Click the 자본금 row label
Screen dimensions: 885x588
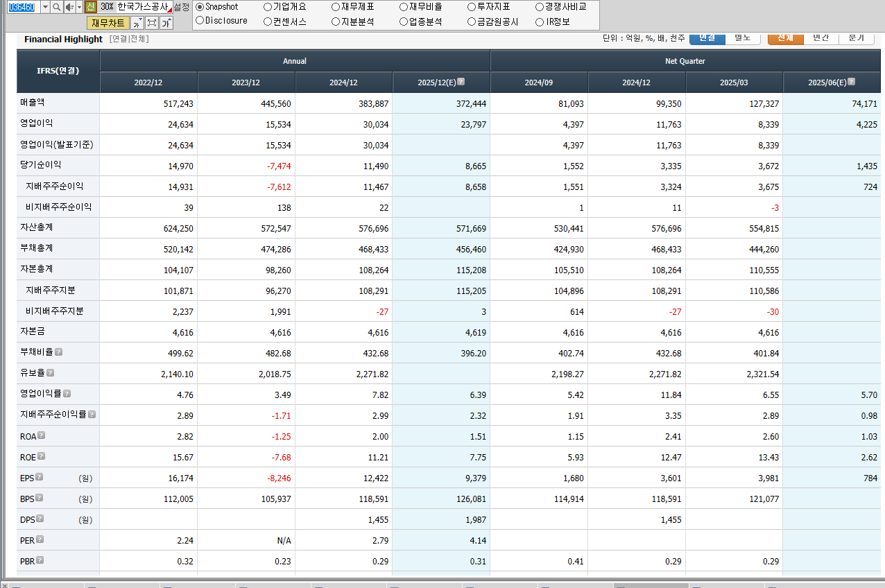[x=33, y=331]
